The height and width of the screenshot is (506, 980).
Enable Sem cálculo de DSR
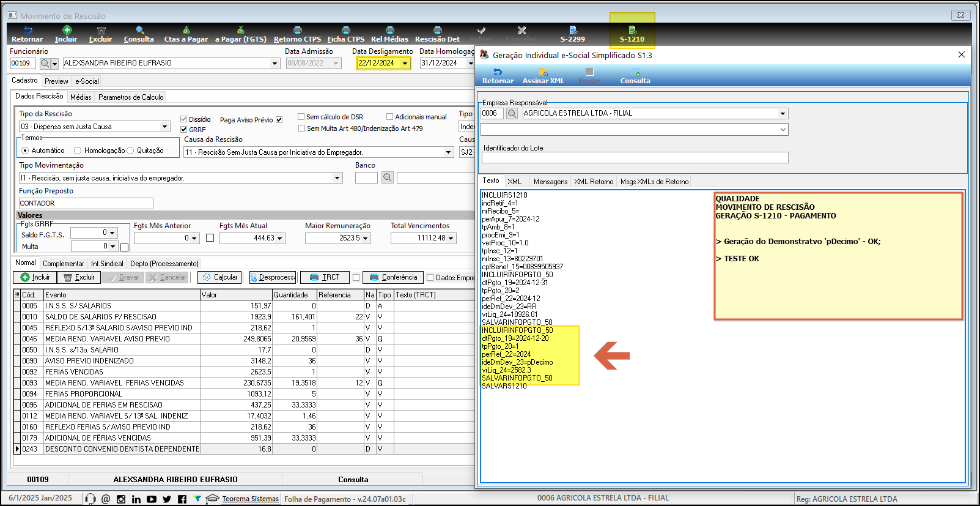(x=301, y=117)
